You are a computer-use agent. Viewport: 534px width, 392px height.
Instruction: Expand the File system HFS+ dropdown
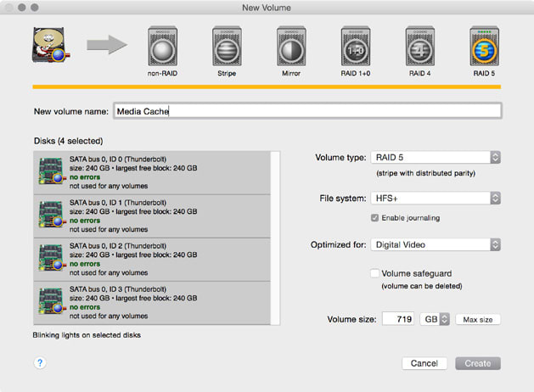coord(435,199)
